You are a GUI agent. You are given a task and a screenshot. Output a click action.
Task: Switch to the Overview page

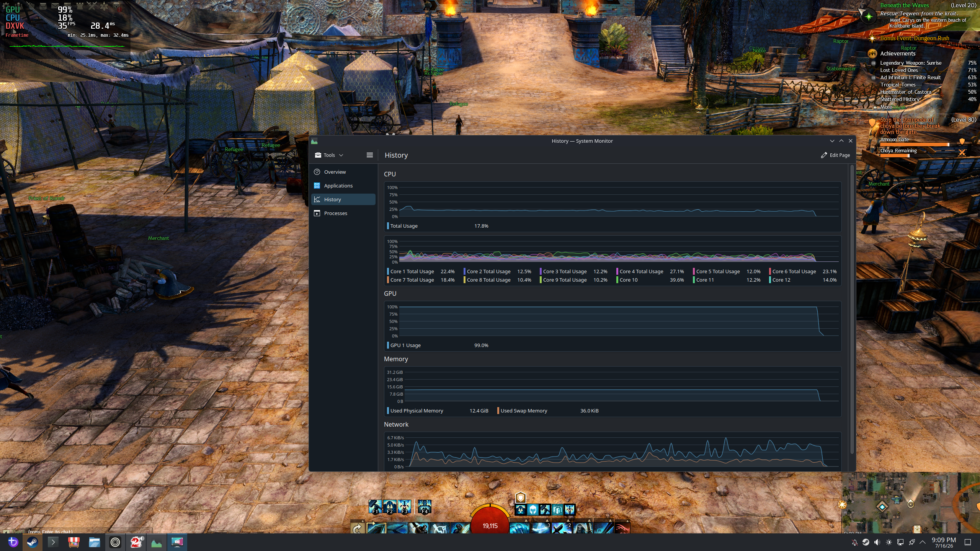click(343, 172)
